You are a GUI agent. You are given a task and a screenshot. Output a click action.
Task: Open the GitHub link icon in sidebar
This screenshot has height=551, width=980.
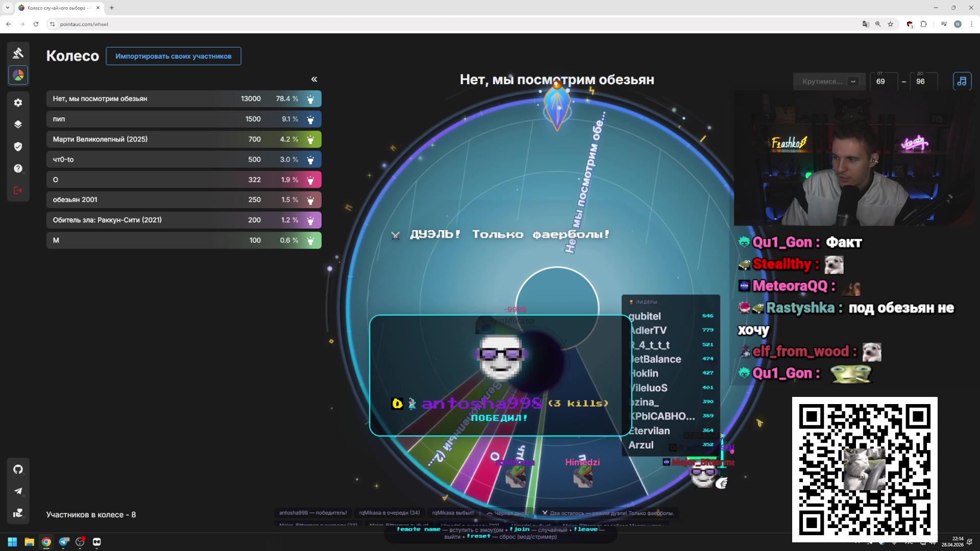click(x=18, y=469)
